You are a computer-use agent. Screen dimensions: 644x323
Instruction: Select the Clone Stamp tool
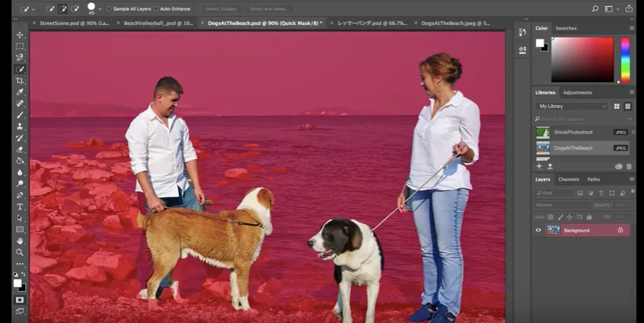coord(20,126)
